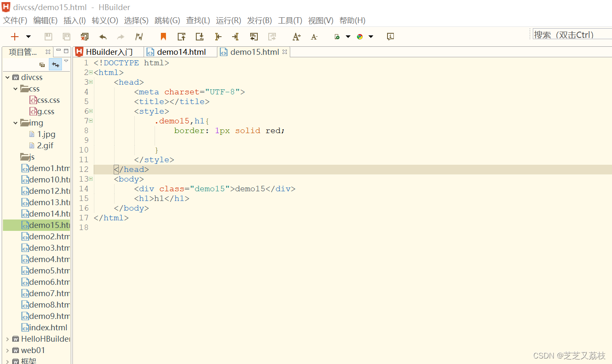Click the down-arrow box navigation icon
612x364 pixels.
point(200,37)
